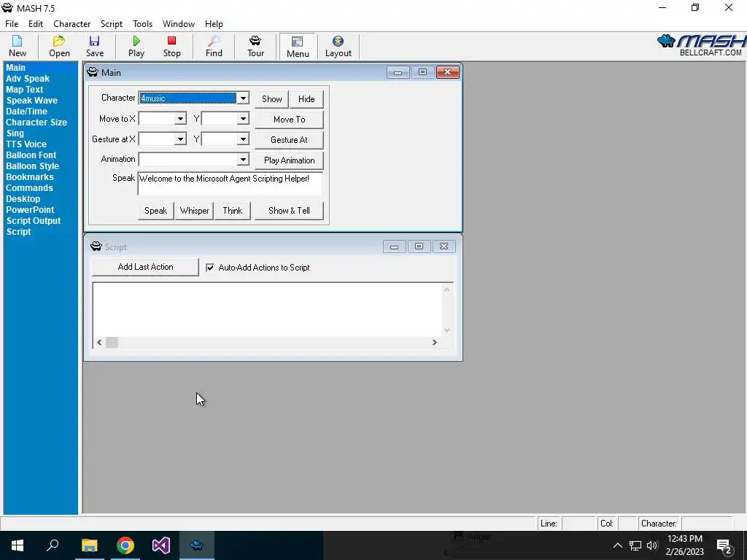Expand the Animation dropdown

[x=243, y=159]
